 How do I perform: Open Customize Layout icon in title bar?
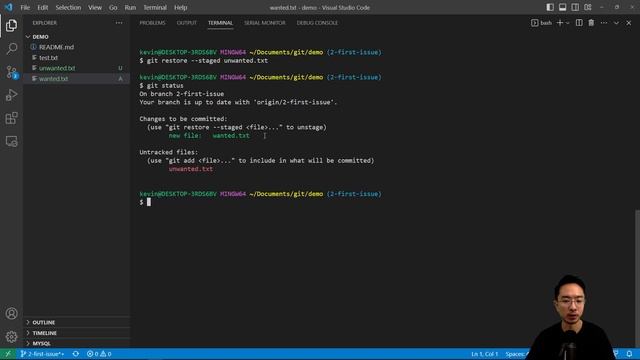(x=588, y=7)
